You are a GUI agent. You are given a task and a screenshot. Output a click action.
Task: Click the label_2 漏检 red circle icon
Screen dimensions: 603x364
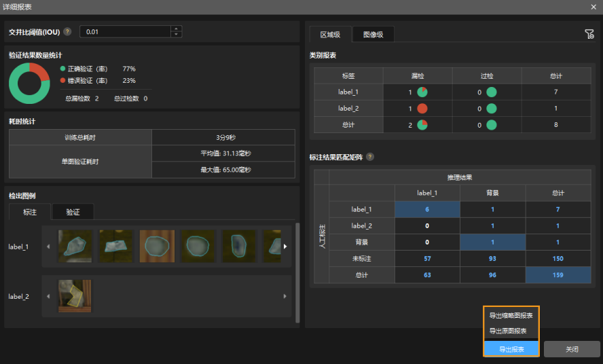tap(422, 109)
